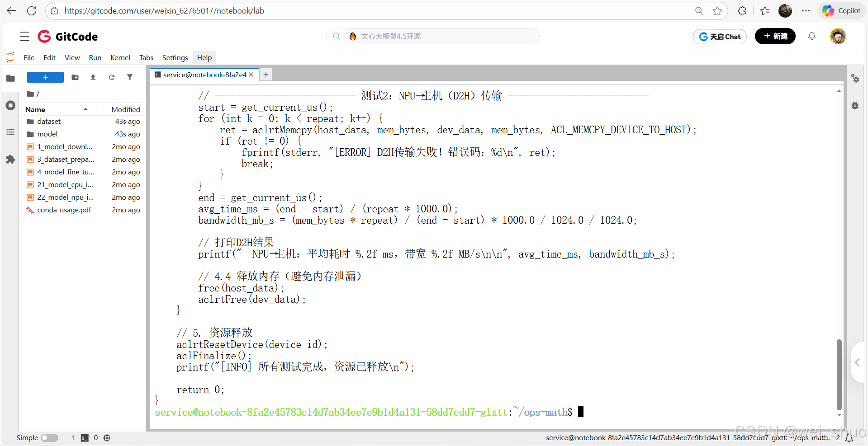Select conda_usage.pdf file
The width and height of the screenshot is (868, 446).
pyautogui.click(x=83, y=210)
